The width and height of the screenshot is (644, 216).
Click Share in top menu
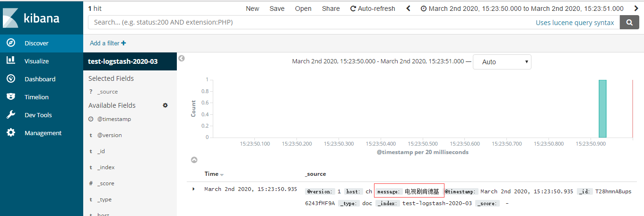[x=331, y=9]
